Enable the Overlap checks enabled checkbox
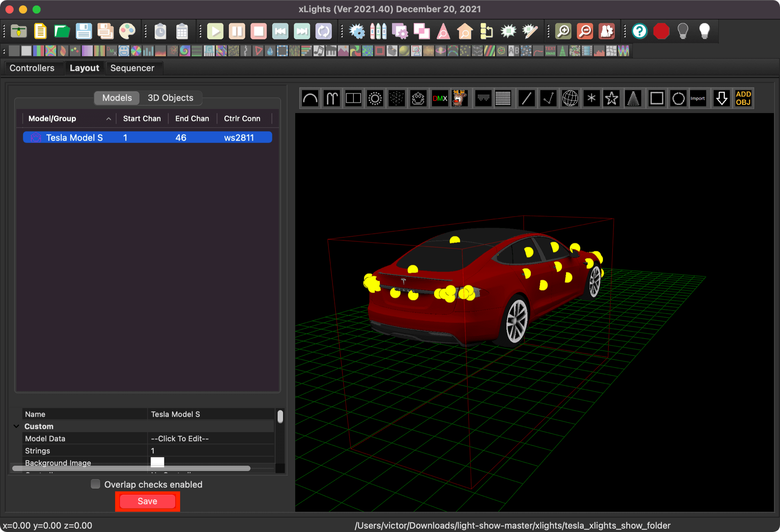 95,484
